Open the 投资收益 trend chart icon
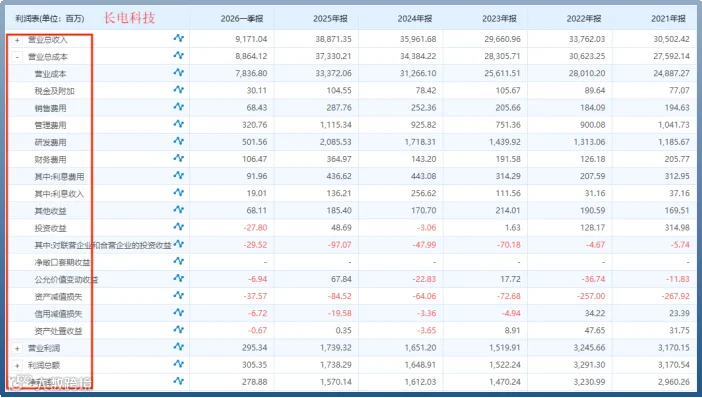The height and width of the screenshot is (398, 702). pos(179,227)
